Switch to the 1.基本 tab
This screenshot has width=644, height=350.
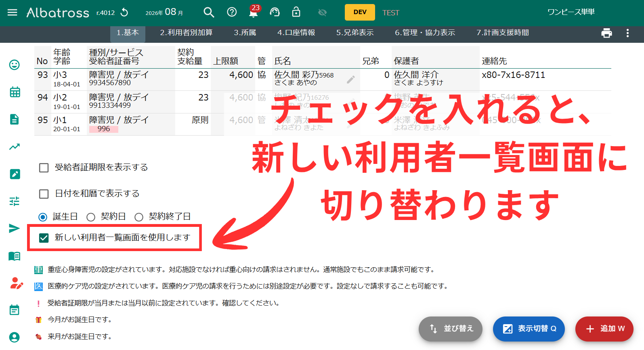point(128,33)
